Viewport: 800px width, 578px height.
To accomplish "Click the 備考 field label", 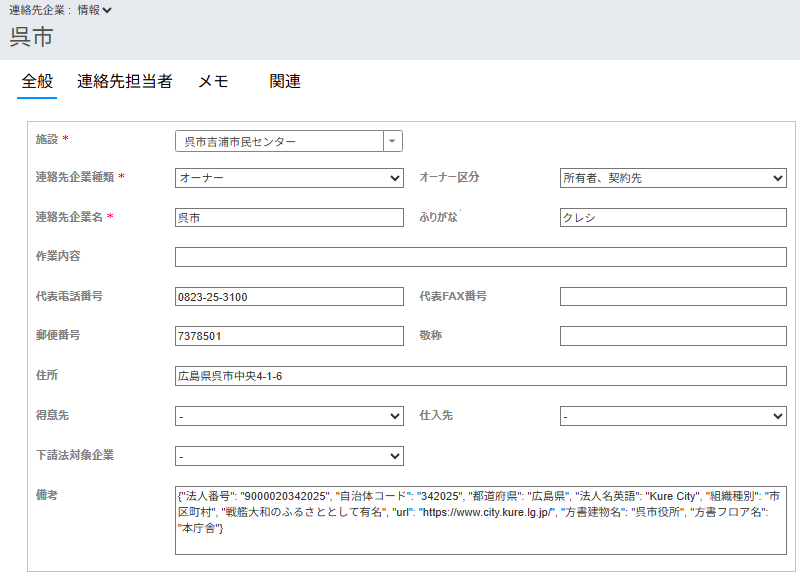I will (46, 495).
